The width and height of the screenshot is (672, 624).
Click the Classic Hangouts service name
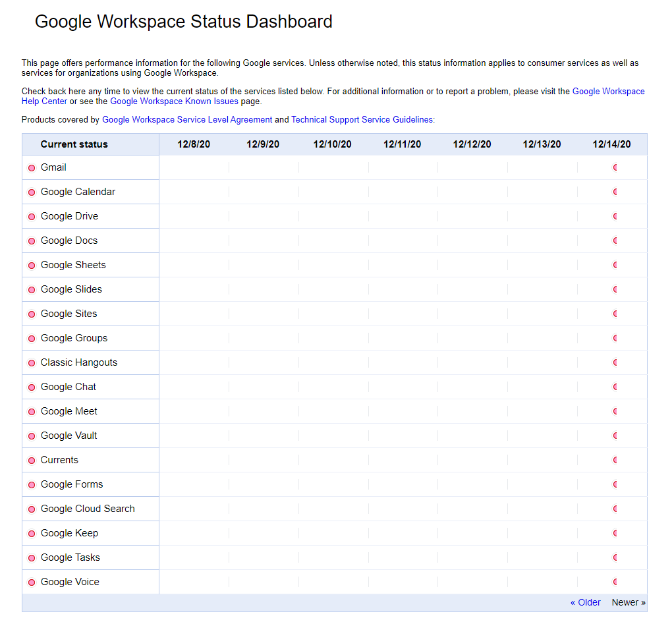click(79, 362)
